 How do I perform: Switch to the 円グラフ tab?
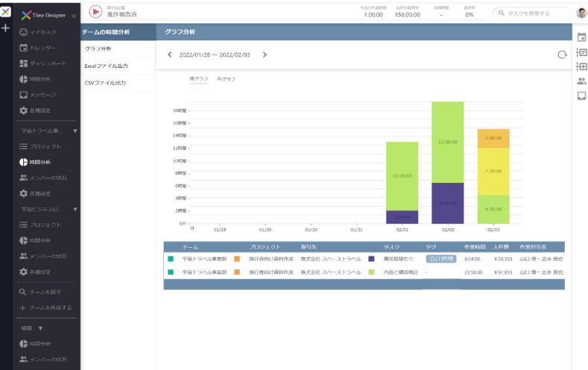[x=226, y=79]
